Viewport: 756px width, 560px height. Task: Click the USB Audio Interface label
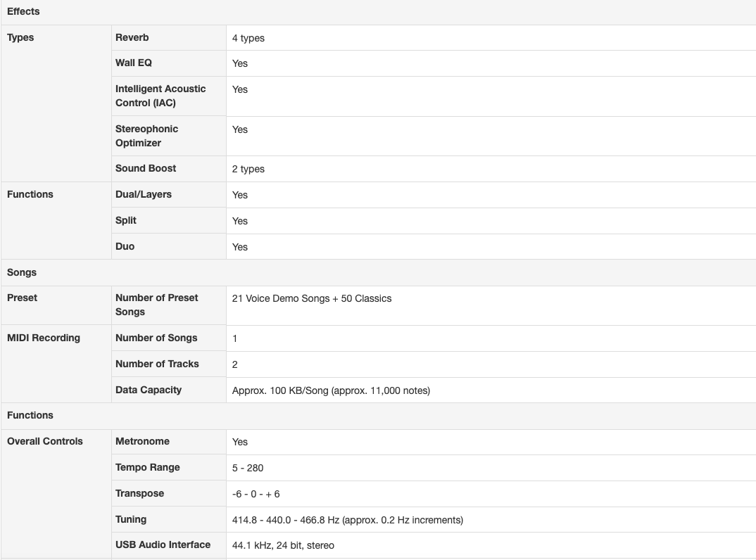[163, 545]
